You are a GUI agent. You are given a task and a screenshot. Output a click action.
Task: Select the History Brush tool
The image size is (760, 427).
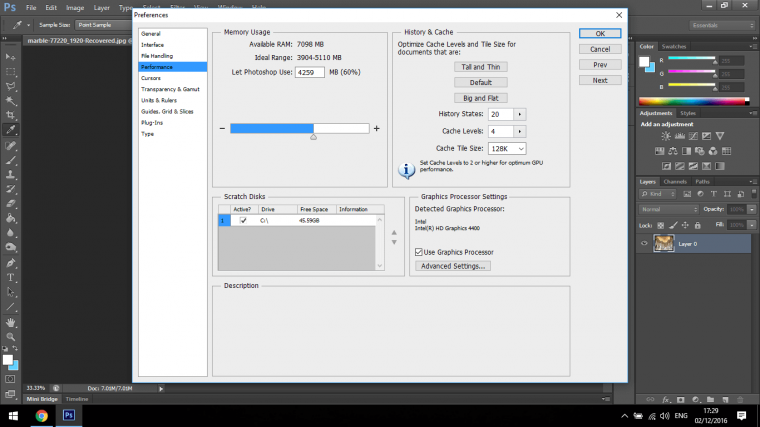[10, 189]
